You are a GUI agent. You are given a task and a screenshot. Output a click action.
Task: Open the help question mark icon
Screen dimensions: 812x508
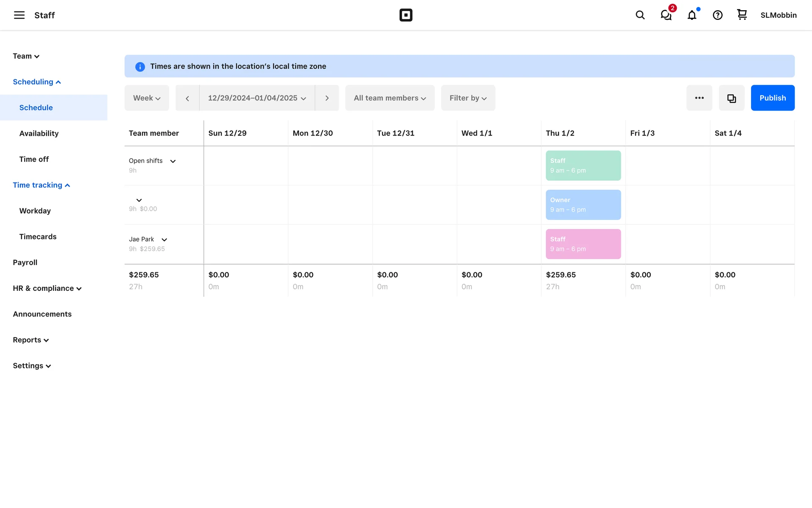point(718,15)
